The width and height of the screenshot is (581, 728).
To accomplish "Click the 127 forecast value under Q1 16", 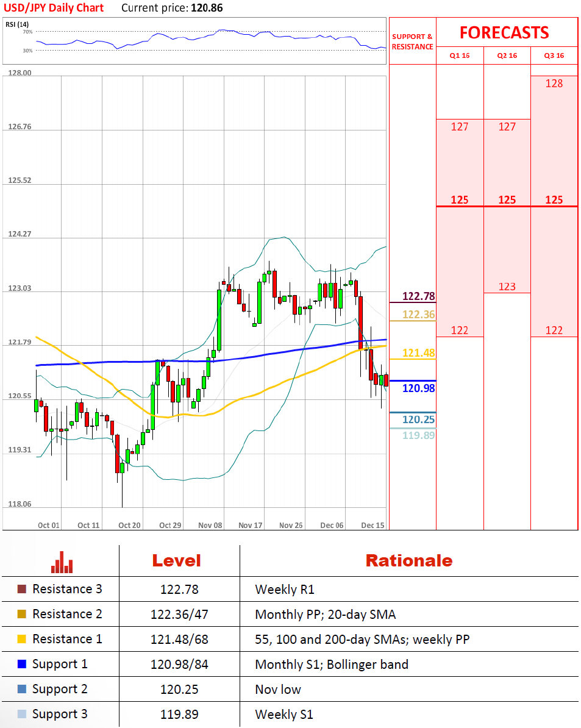I will 460,127.
